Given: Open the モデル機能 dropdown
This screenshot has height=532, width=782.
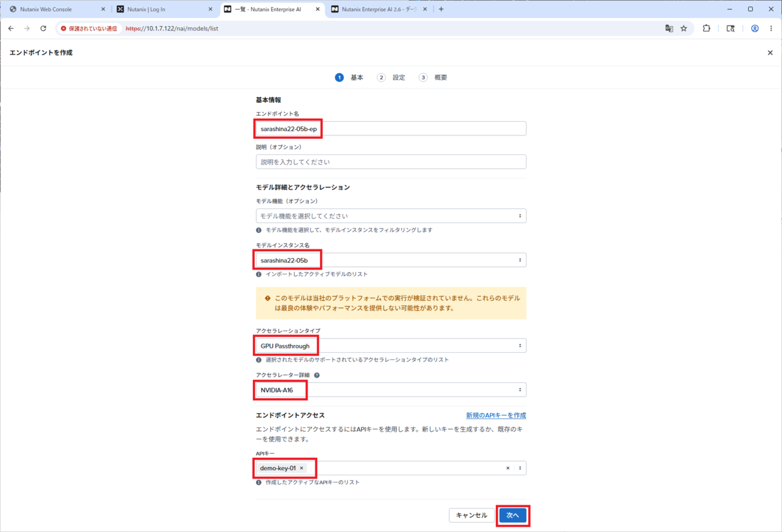Looking at the screenshot, I should click(391, 216).
